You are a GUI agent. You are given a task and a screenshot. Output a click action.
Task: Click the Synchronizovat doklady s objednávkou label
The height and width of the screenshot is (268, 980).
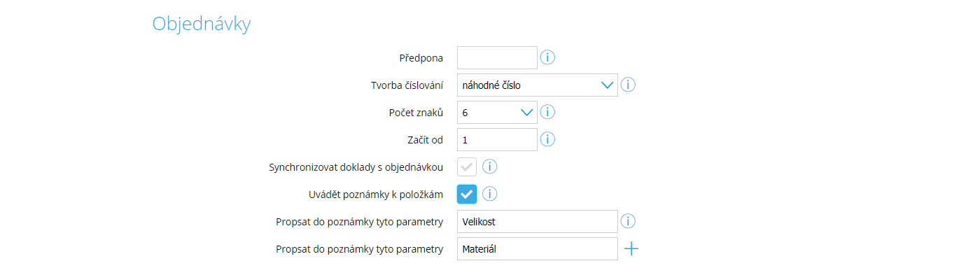tap(356, 167)
